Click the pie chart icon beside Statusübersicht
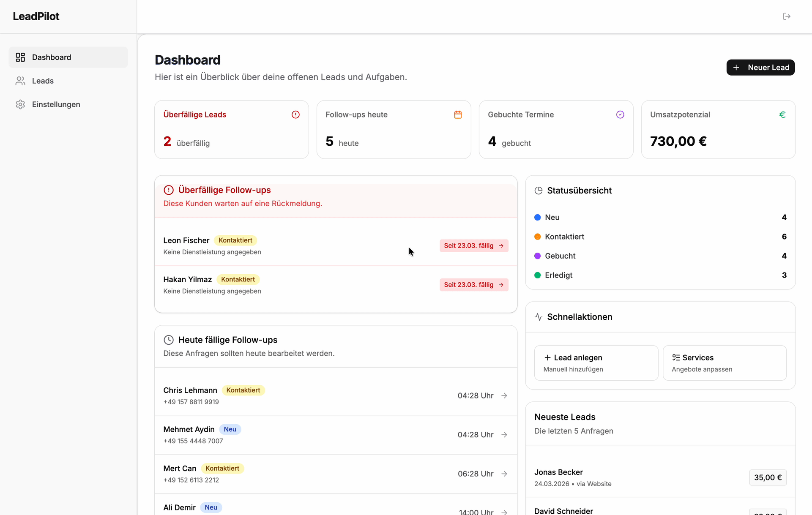This screenshot has width=812, height=515. coord(538,191)
